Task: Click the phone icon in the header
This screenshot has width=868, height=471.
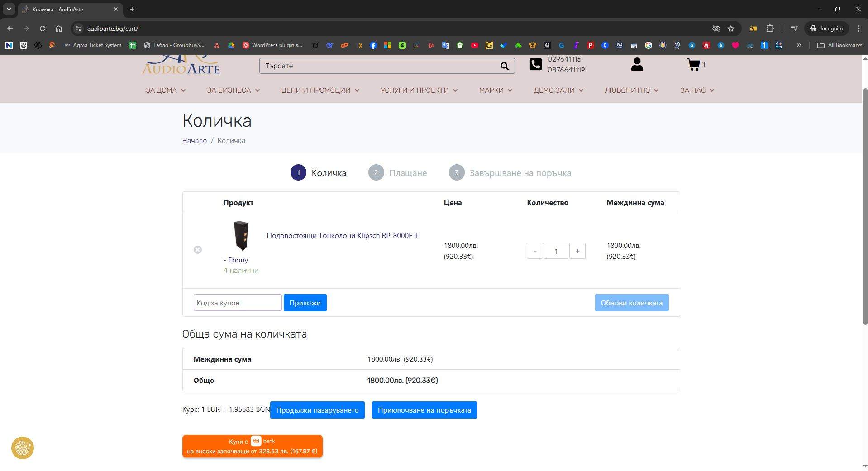Action: coord(535,65)
